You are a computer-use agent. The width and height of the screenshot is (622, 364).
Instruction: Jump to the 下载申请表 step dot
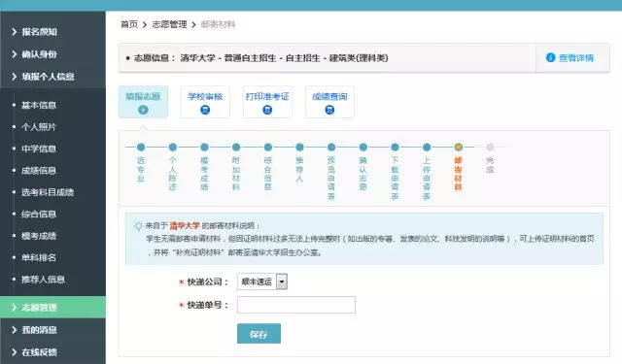click(395, 148)
